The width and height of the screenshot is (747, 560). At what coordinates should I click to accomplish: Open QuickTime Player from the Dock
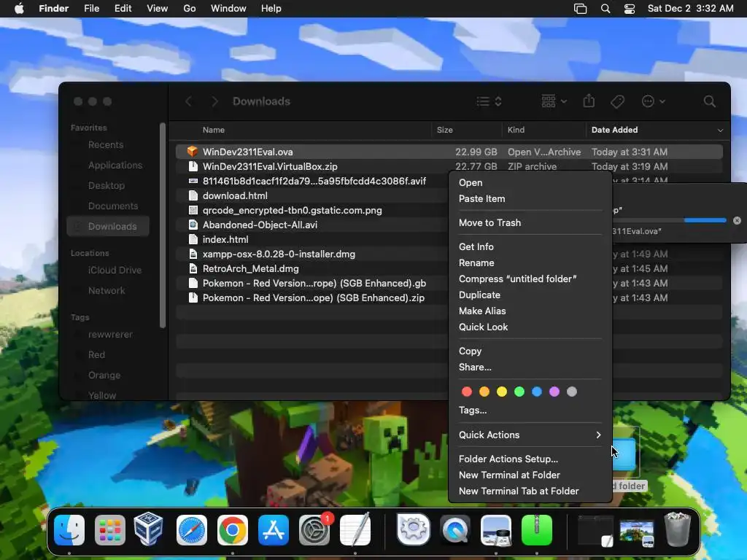(x=455, y=530)
